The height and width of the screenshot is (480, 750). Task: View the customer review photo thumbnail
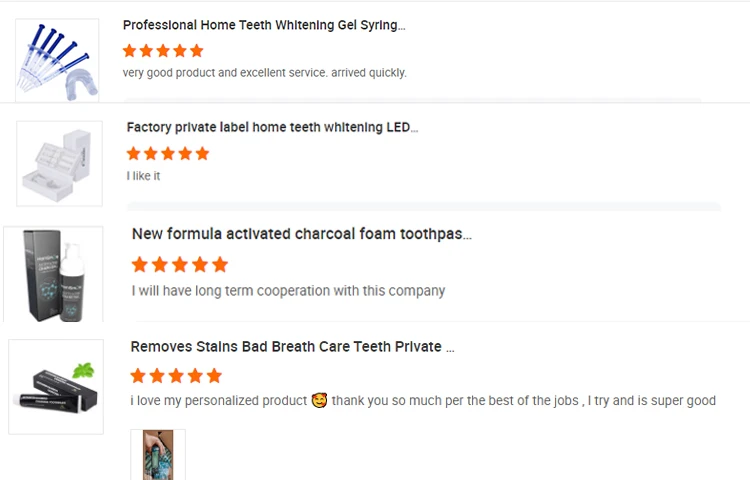pyautogui.click(x=157, y=455)
